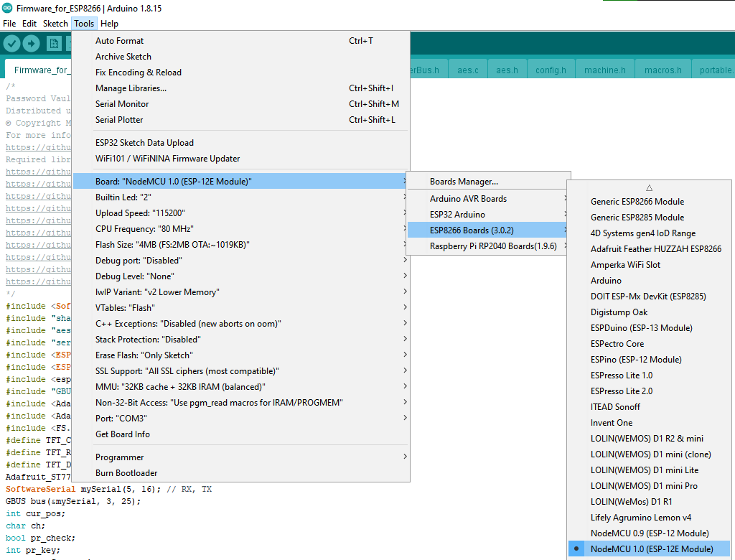Choose Burn Bootloader
The height and width of the screenshot is (560, 735).
[x=241, y=473]
